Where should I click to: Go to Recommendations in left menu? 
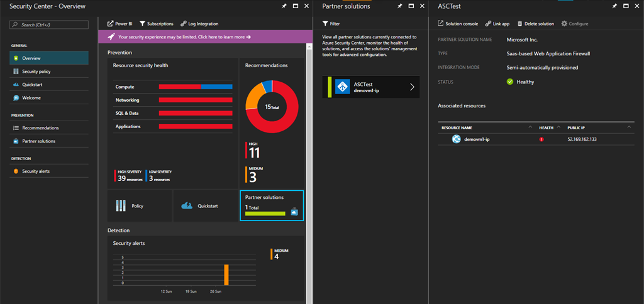[49, 128]
